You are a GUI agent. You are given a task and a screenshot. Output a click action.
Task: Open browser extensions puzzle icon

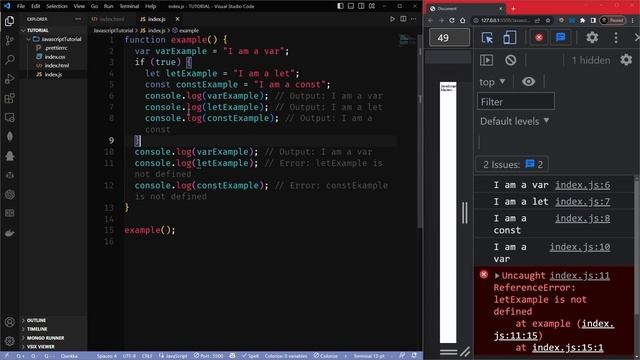tap(582, 20)
